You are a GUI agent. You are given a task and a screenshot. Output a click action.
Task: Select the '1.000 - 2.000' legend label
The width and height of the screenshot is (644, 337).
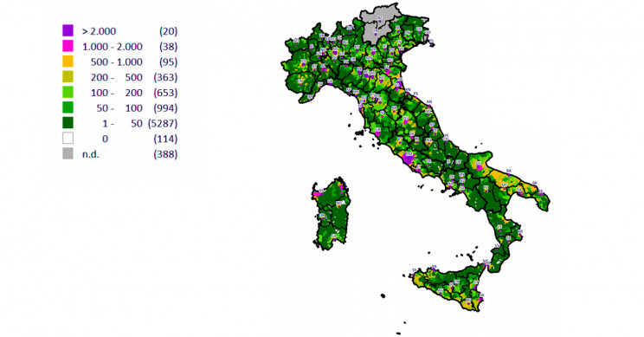[113, 47]
